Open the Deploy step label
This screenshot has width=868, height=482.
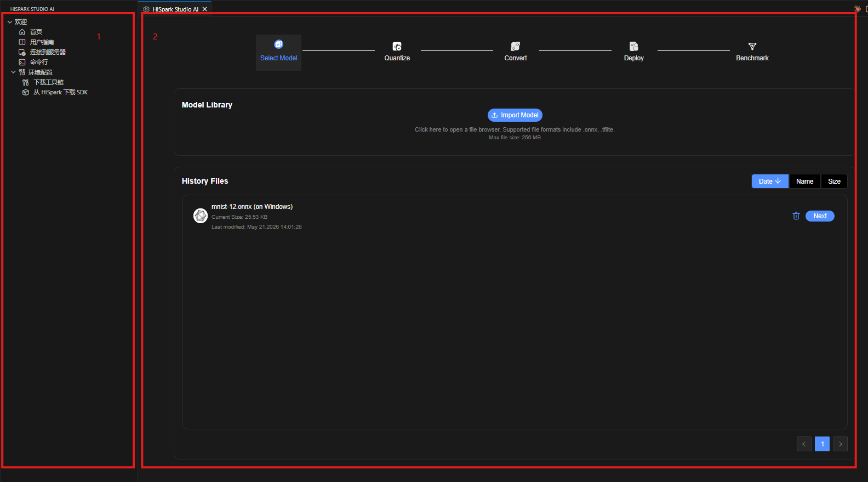pos(634,58)
